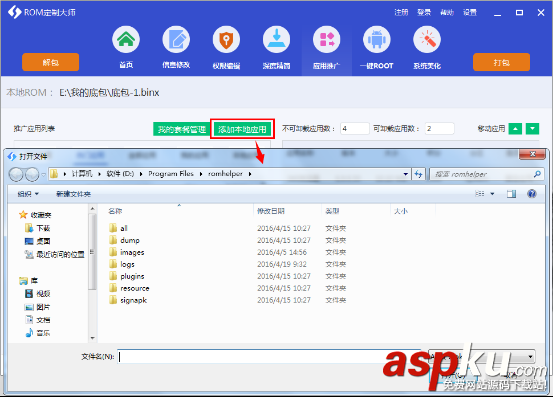The height and width of the screenshot is (397, 553).
Task: Click the Program Files breadcrumb segment
Action: (x=171, y=173)
